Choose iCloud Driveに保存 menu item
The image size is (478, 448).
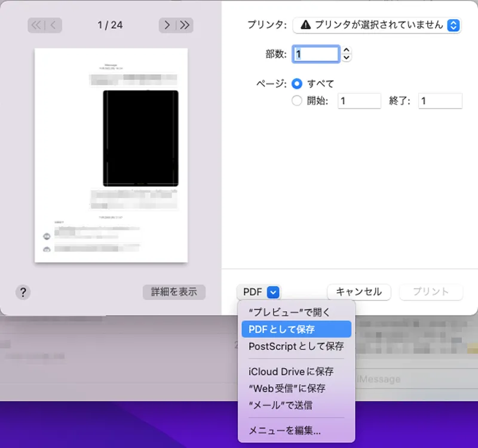[x=296, y=372]
